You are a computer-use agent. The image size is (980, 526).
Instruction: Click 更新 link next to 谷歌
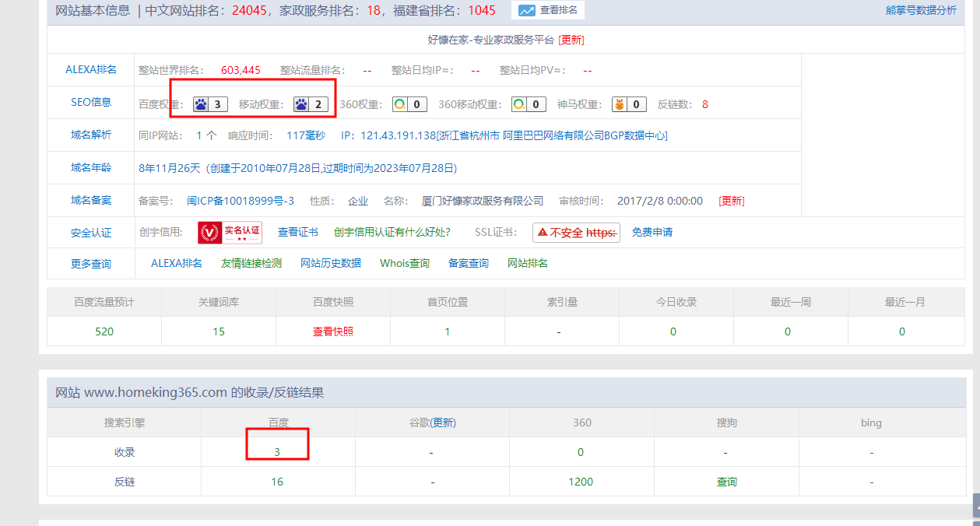(444, 423)
